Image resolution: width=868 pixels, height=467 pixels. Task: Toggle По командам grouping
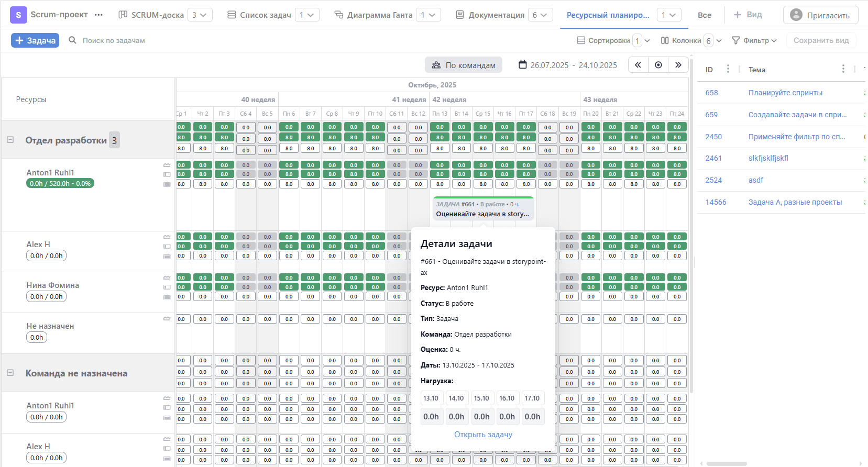click(x=463, y=65)
